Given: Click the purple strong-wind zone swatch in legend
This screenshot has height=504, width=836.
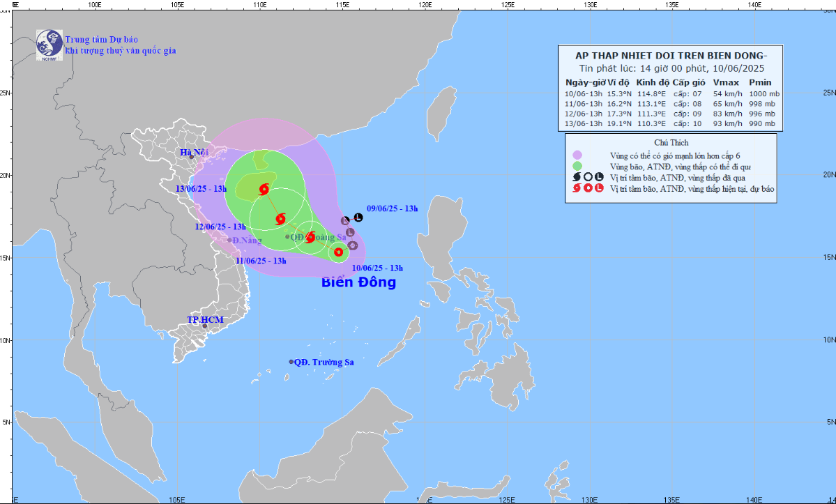Looking at the screenshot, I should tap(577, 155).
